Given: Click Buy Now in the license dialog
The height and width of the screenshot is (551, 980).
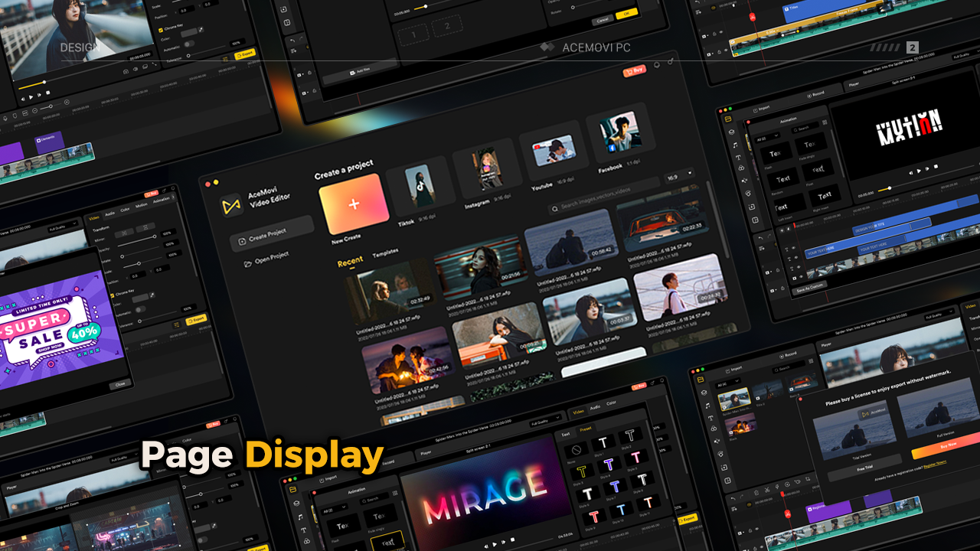Looking at the screenshot, I should pyautogui.click(x=948, y=445).
